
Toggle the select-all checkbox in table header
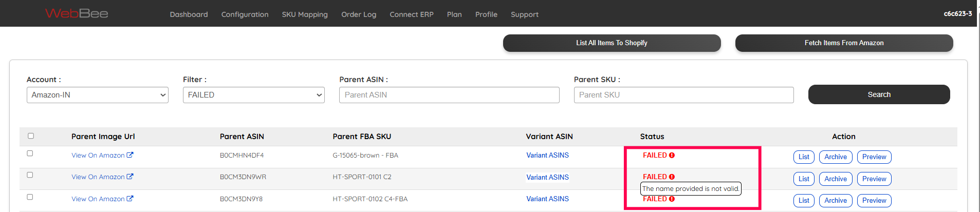31,136
